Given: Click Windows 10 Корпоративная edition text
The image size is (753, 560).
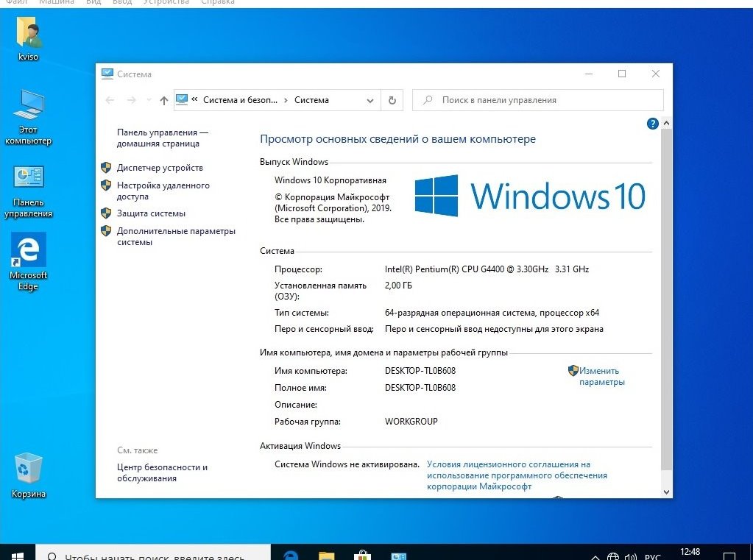Looking at the screenshot, I should pyautogui.click(x=330, y=180).
